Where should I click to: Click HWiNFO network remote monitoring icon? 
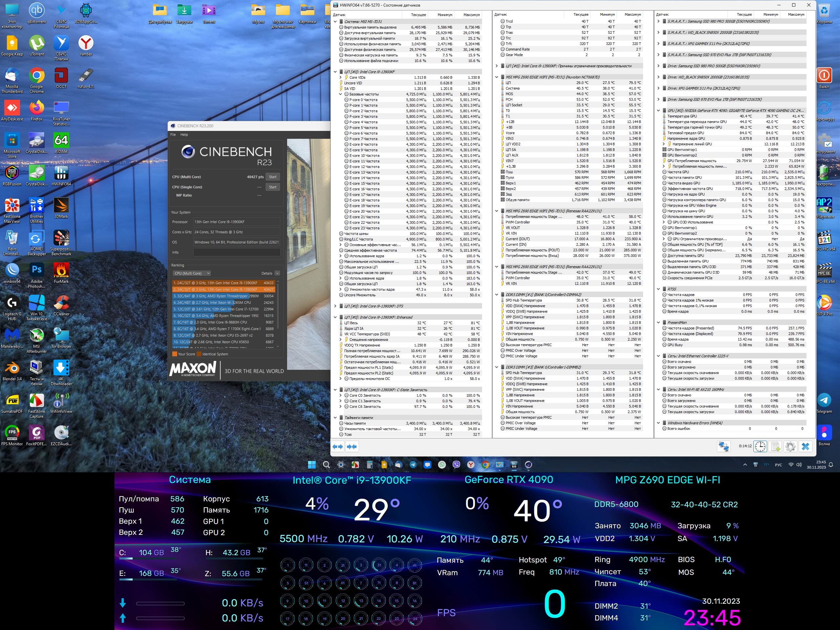point(724,447)
